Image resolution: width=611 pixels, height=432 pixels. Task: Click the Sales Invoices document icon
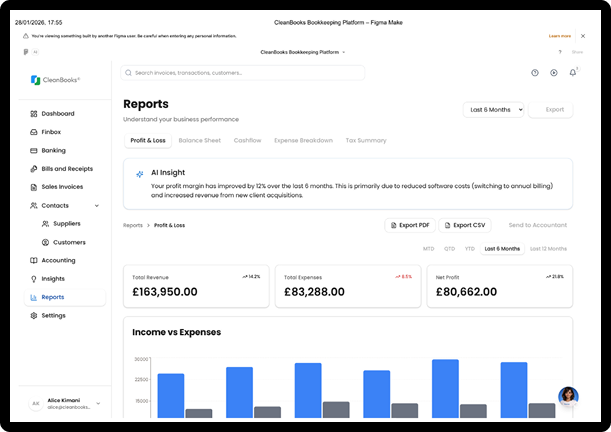(x=33, y=186)
